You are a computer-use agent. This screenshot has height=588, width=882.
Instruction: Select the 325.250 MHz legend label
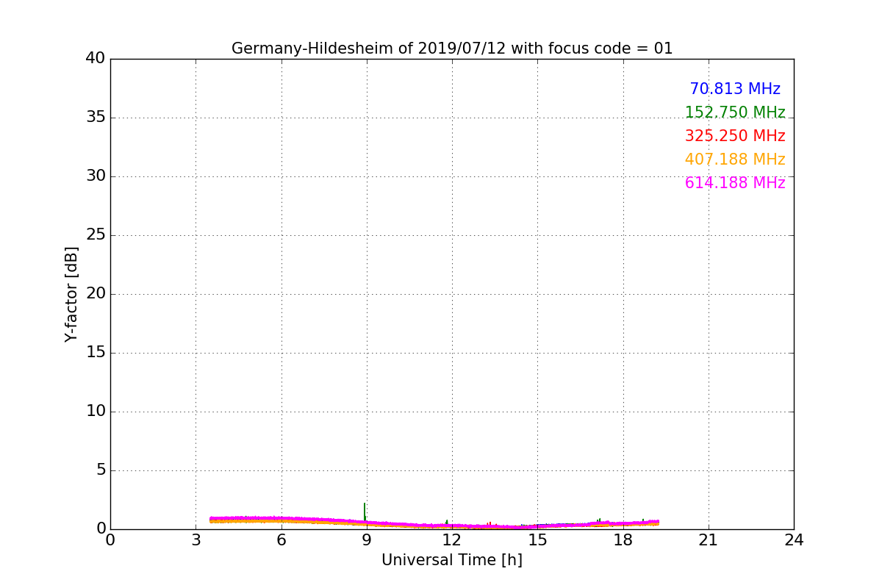[x=735, y=136]
